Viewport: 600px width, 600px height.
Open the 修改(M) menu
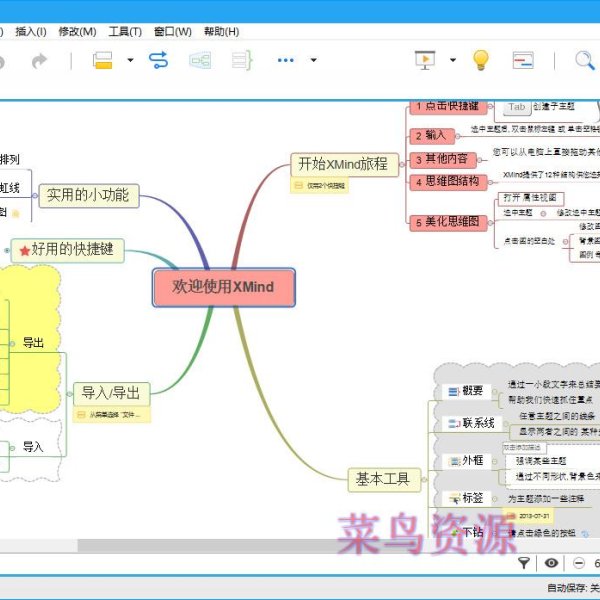77,31
